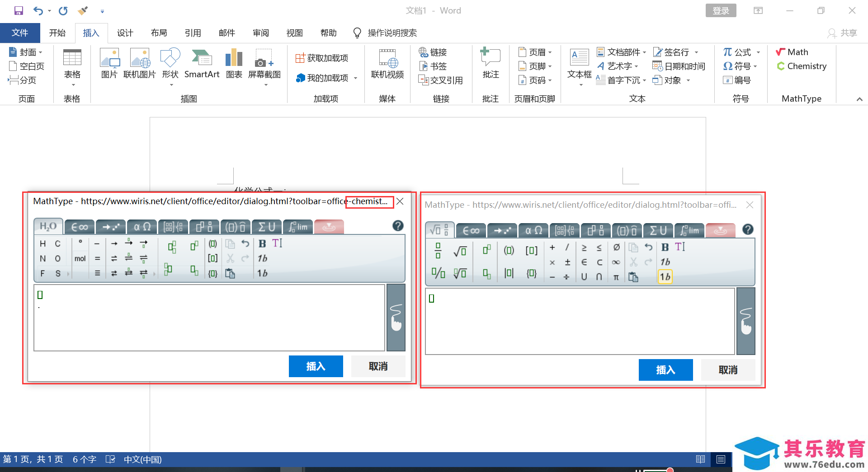Select the H2O chemistry tab in left dialog
868x472 pixels.
click(48, 227)
